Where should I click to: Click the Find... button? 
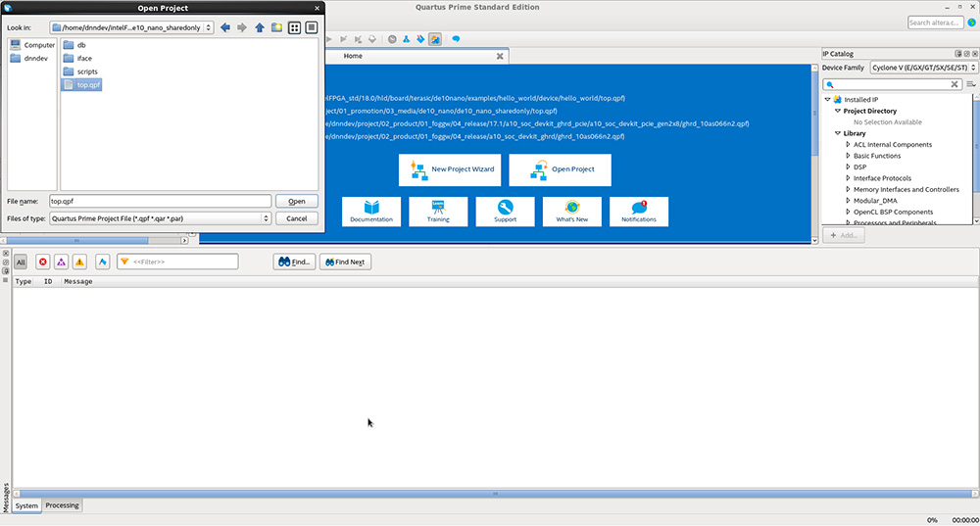294,262
